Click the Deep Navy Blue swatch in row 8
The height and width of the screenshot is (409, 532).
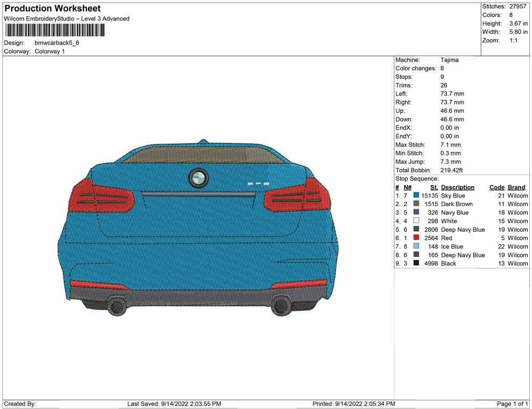[416, 254]
